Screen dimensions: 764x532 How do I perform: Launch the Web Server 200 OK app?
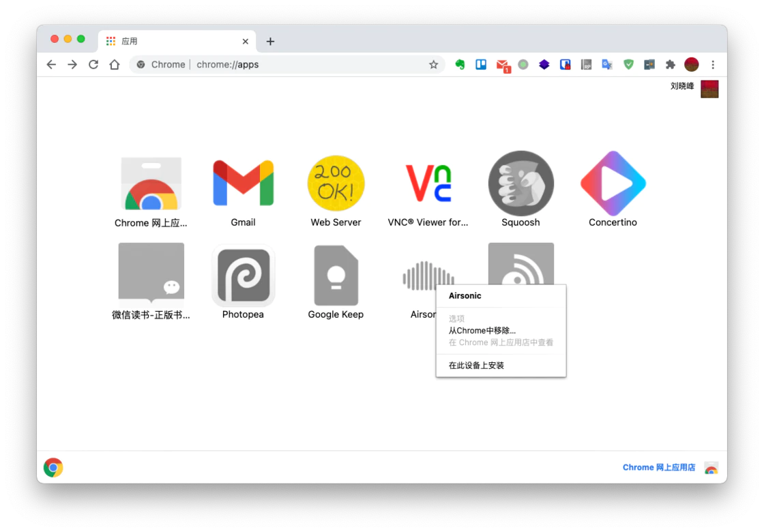click(336, 184)
